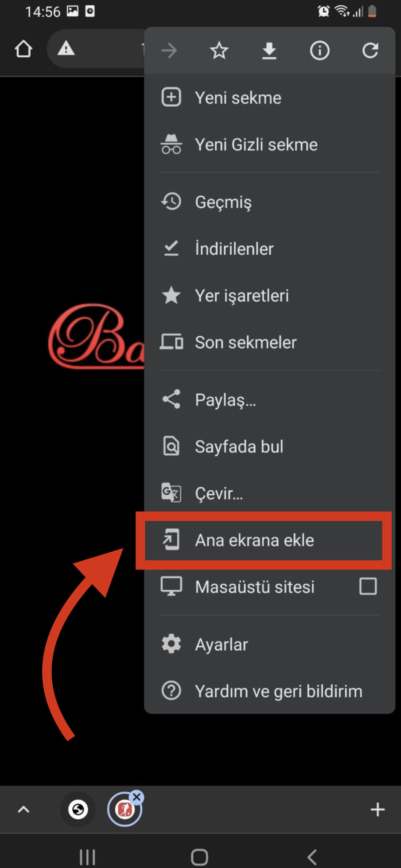Enable the Masaüstü sitesi checkbox
The width and height of the screenshot is (401, 868).
click(x=368, y=586)
